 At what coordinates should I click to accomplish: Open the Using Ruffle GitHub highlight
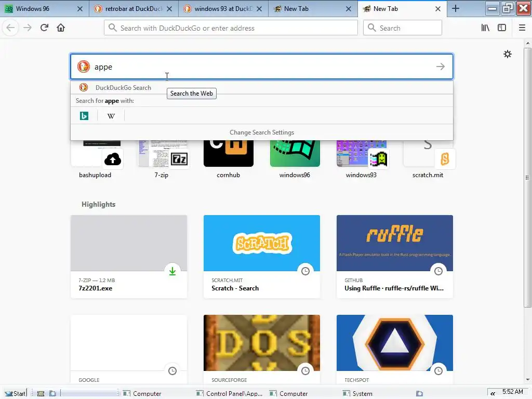[x=395, y=257]
